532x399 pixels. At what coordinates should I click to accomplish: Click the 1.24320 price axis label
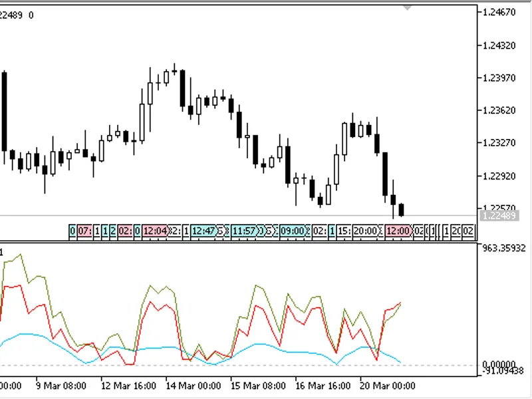pyautogui.click(x=499, y=45)
